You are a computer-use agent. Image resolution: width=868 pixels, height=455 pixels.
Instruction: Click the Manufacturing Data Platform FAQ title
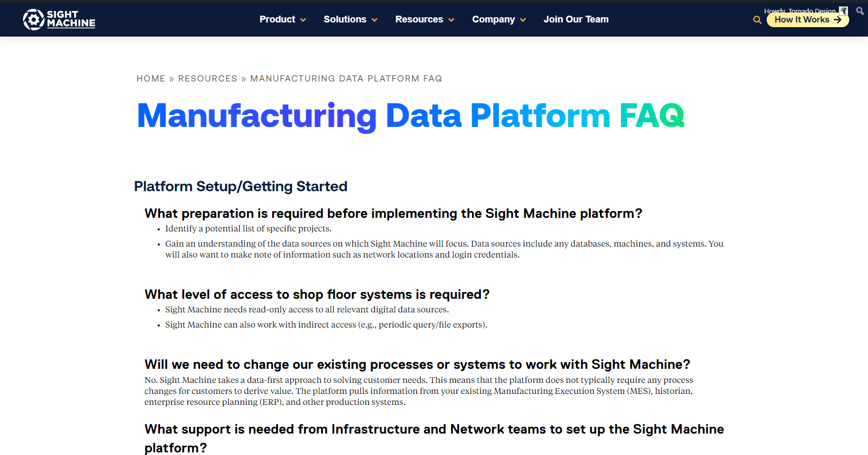[410, 115]
